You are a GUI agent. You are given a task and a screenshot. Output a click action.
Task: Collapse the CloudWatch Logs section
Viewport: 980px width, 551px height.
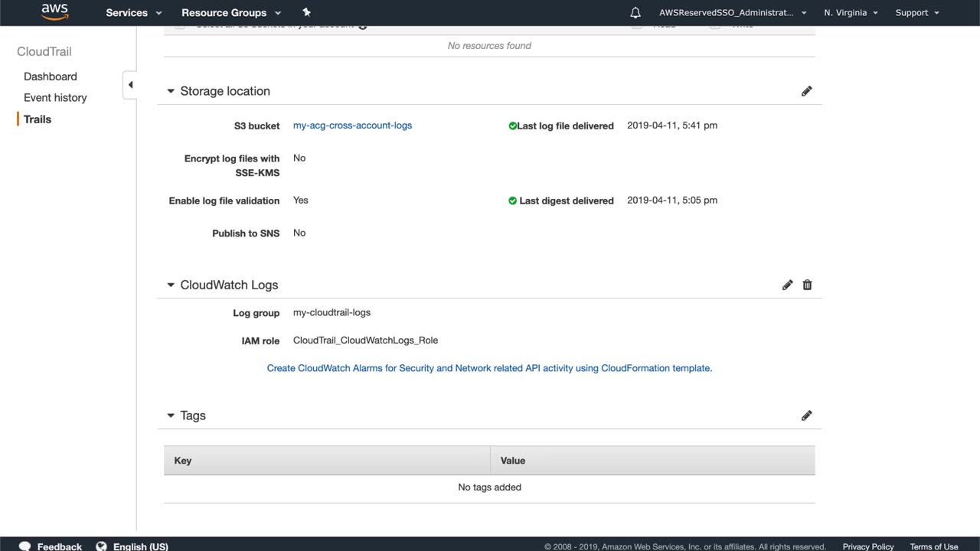coord(171,285)
